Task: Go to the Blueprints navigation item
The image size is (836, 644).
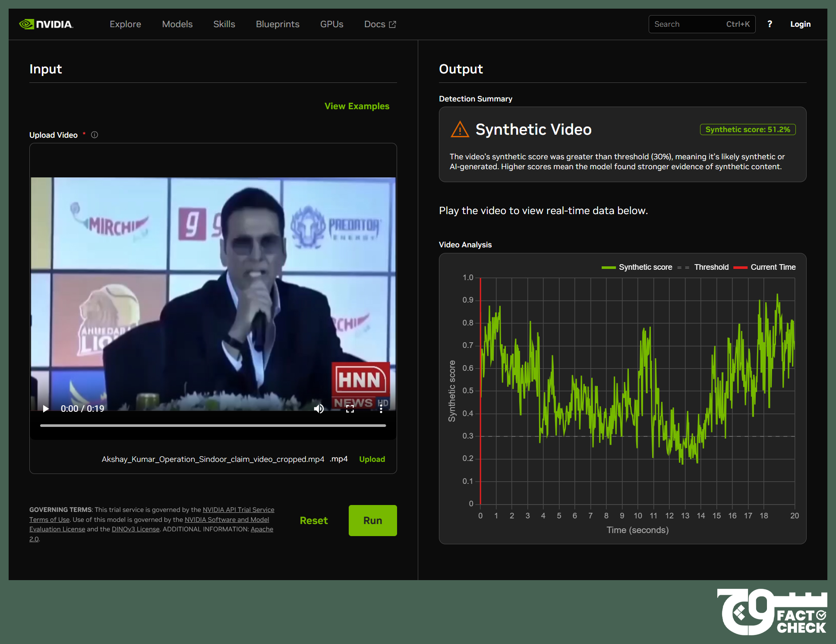Action: click(x=278, y=24)
